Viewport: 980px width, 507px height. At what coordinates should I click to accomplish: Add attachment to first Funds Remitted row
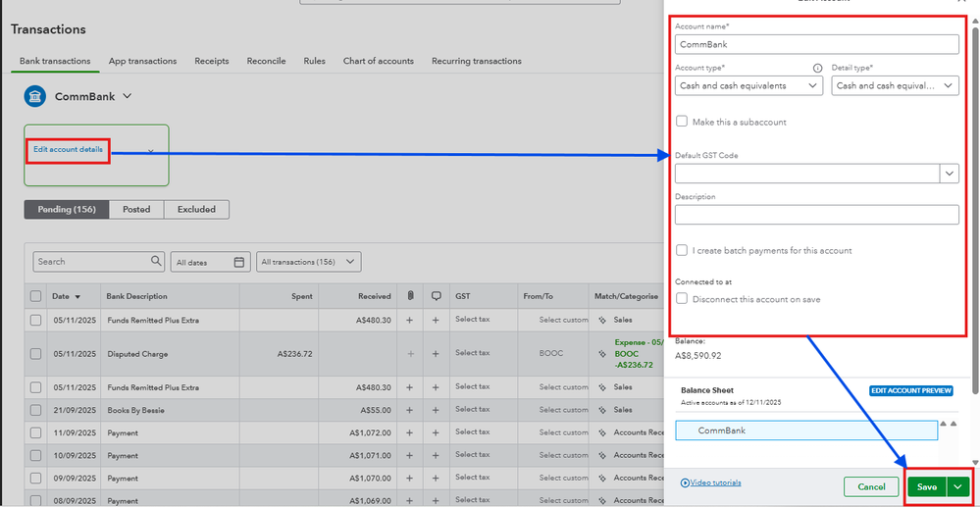pyautogui.click(x=410, y=320)
